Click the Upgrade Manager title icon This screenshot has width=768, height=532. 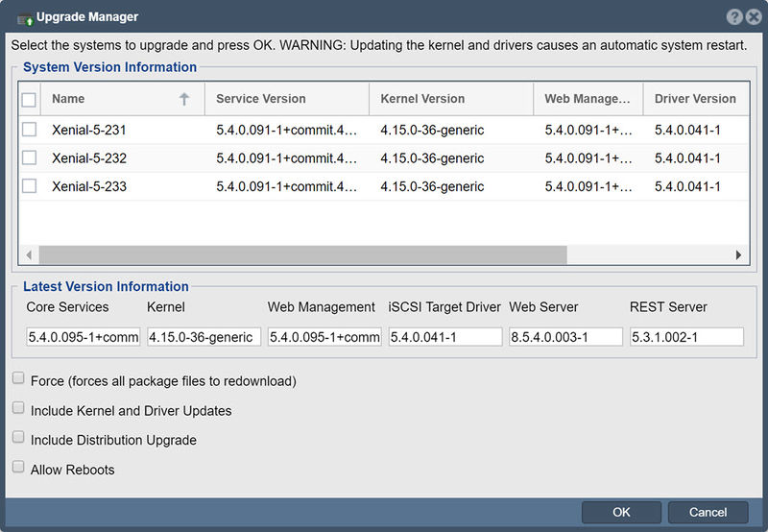pyautogui.click(x=25, y=19)
